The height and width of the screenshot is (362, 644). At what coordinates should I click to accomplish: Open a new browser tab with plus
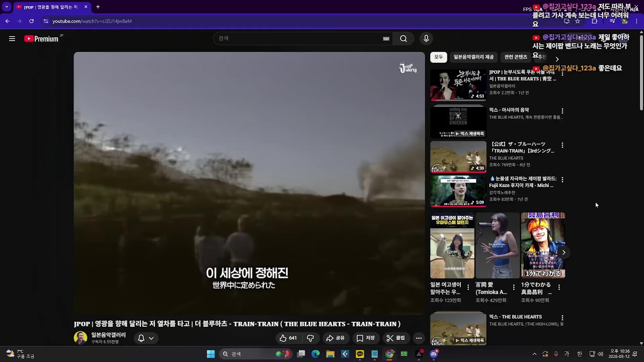pyautogui.click(x=98, y=7)
